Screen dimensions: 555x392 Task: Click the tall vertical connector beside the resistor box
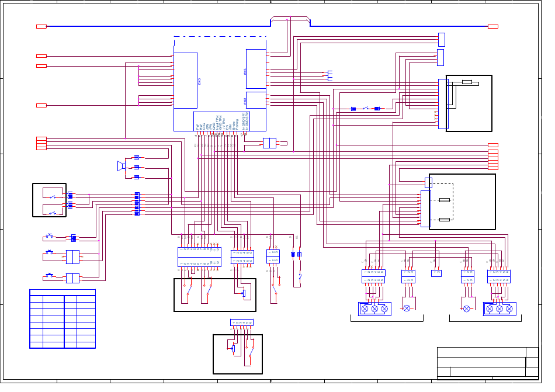tap(443, 103)
